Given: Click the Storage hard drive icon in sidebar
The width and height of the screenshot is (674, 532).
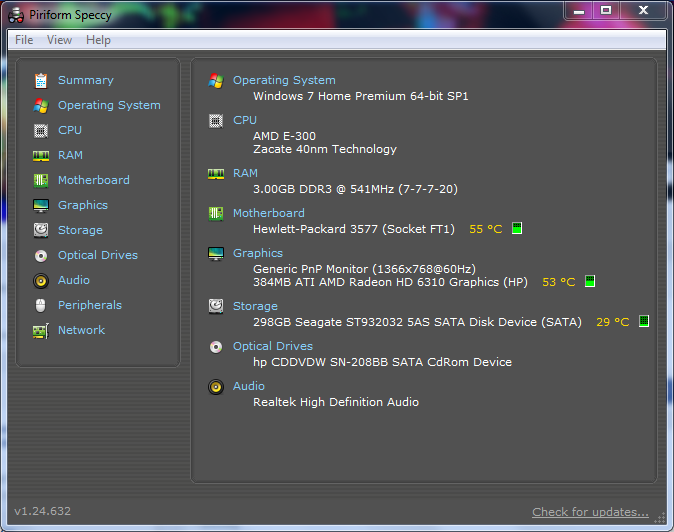Looking at the screenshot, I should coord(41,230).
